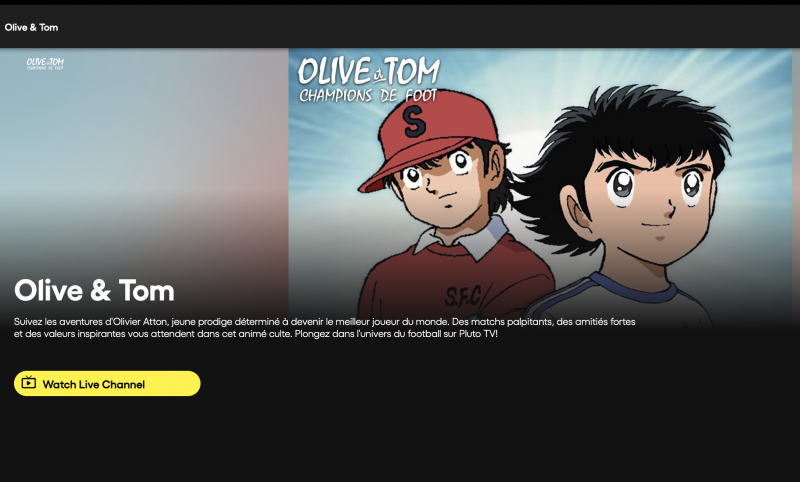Click the dark top header bar
Viewport: 800px width, 482px height.
pyautogui.click(x=400, y=27)
